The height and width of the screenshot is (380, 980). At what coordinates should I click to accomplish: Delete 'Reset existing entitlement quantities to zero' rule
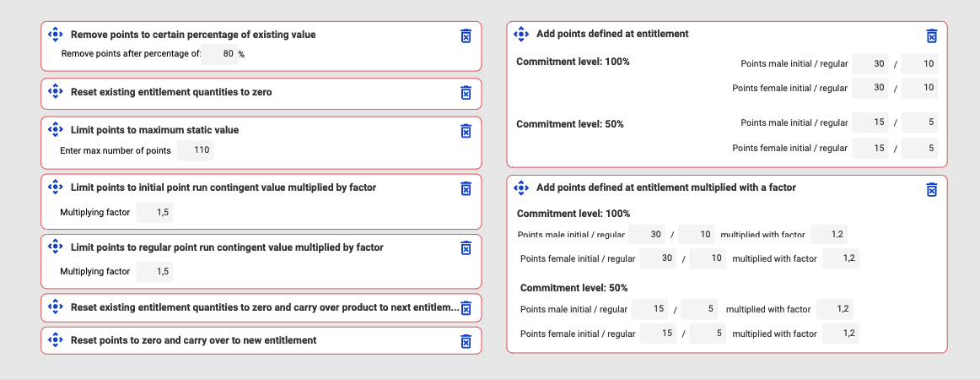(x=466, y=93)
